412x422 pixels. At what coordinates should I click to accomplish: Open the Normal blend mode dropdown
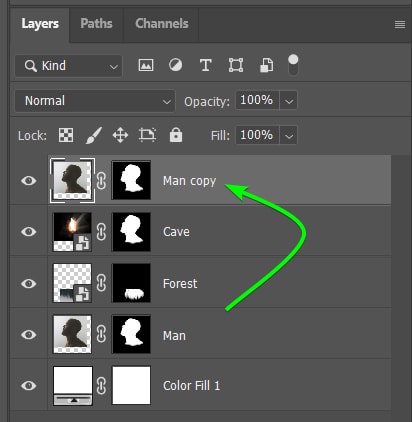coord(95,101)
